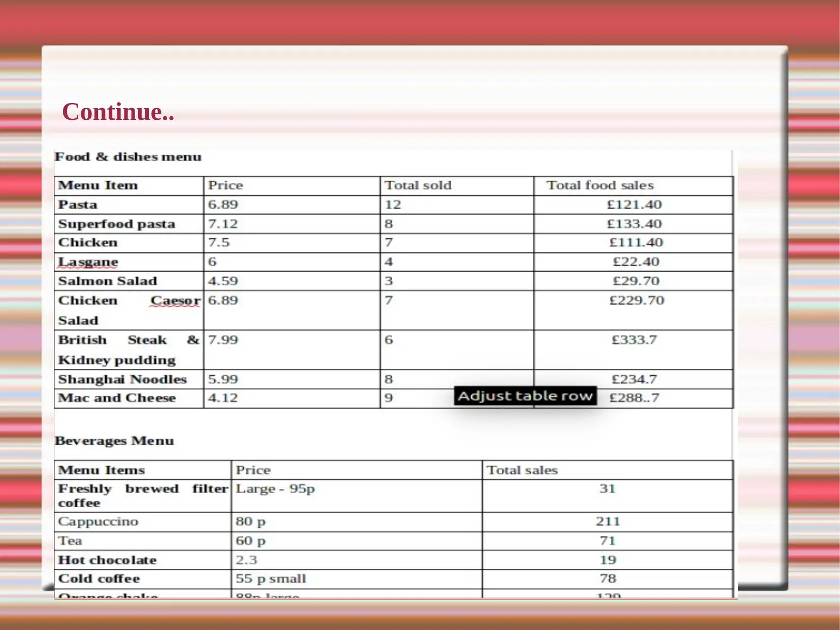Screen dimensions: 840x630
Task: Click Cappuccino total sales 211
Action: (x=607, y=522)
